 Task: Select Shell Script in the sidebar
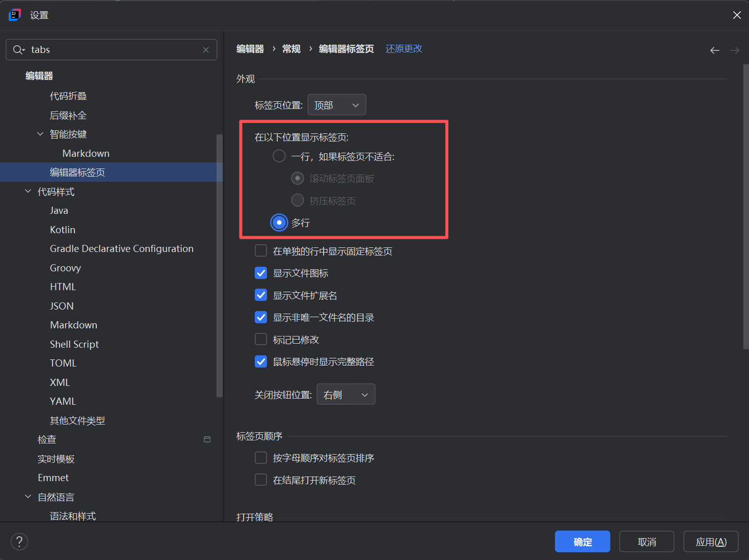point(74,344)
